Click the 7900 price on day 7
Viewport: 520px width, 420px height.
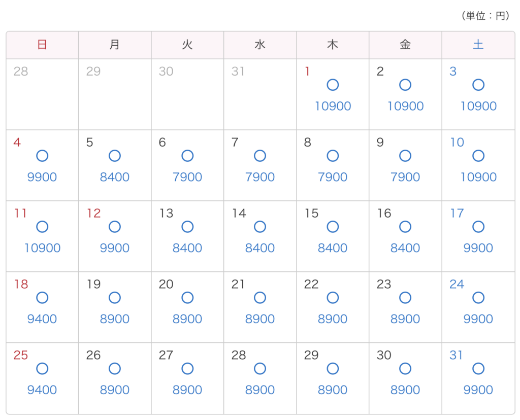(260, 177)
